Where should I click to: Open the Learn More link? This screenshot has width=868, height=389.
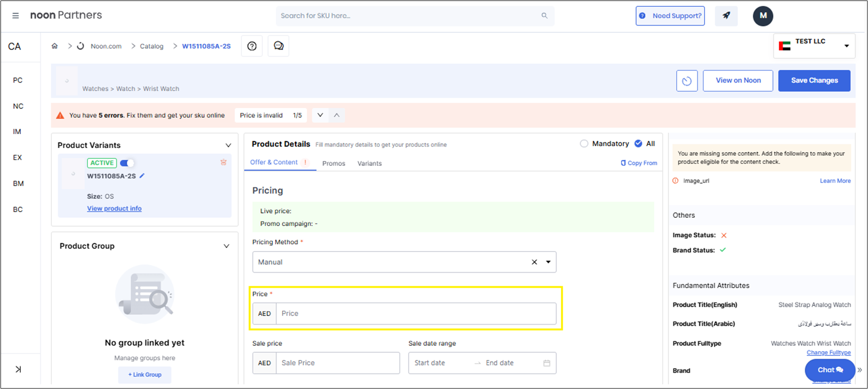[x=835, y=181]
